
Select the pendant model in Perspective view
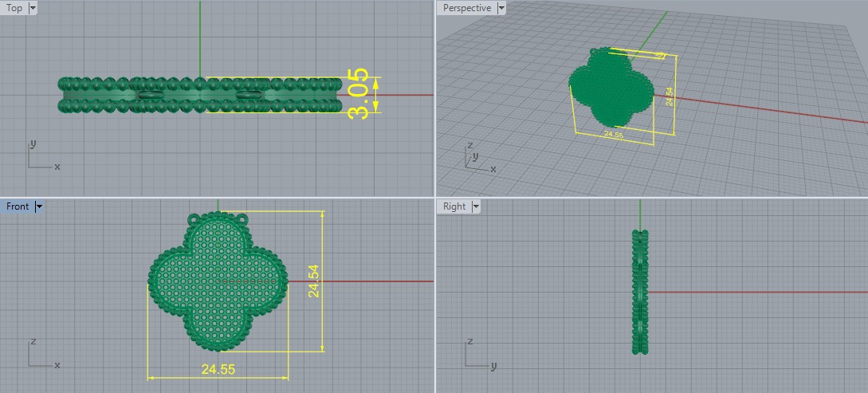611,88
